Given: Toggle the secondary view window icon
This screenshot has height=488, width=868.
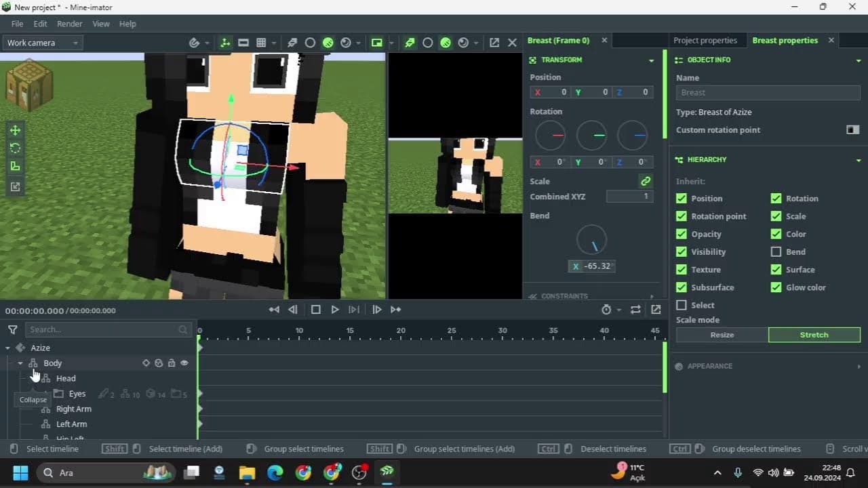Looking at the screenshot, I should tap(377, 43).
